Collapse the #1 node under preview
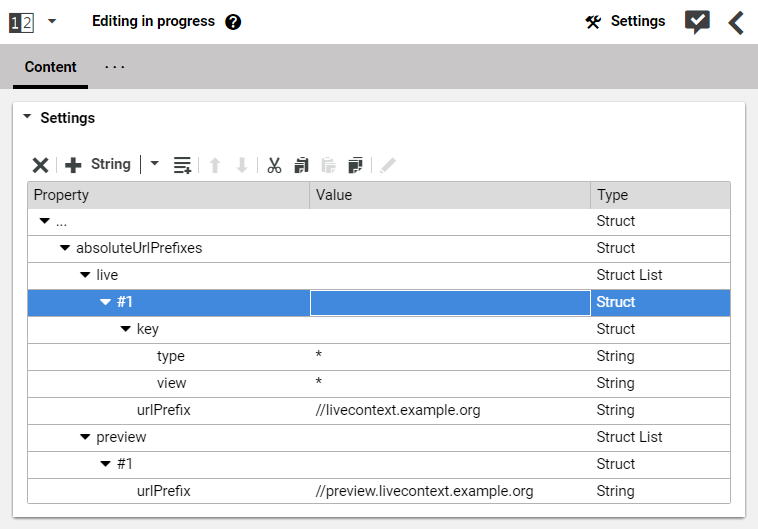The image size is (758, 529). pyautogui.click(x=105, y=464)
